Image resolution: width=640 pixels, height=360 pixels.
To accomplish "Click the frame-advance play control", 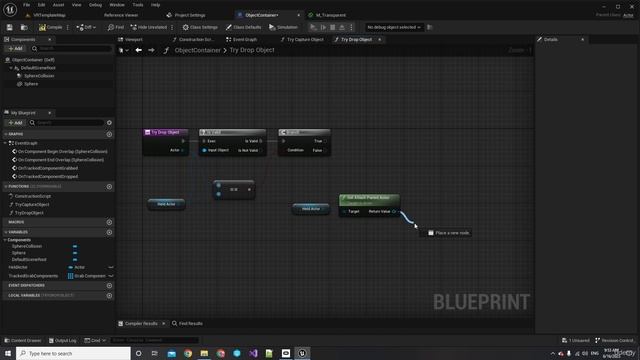I will point(323,27).
